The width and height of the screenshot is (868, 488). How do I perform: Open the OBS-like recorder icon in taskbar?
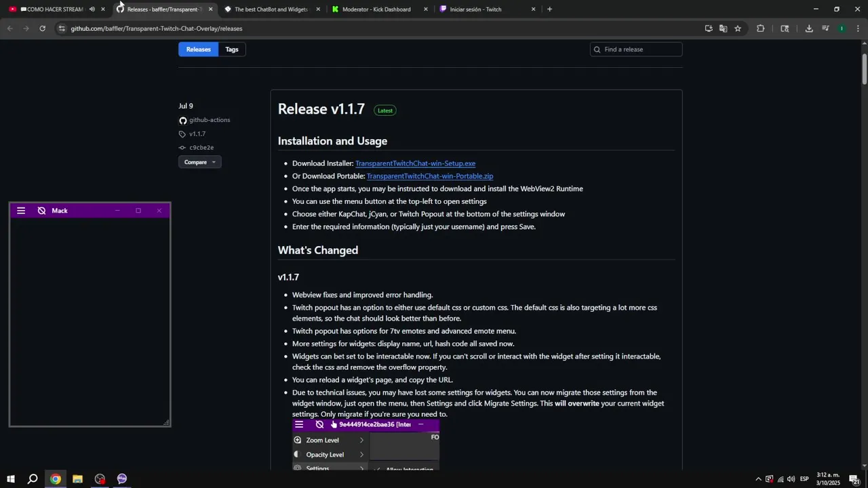[x=100, y=479]
